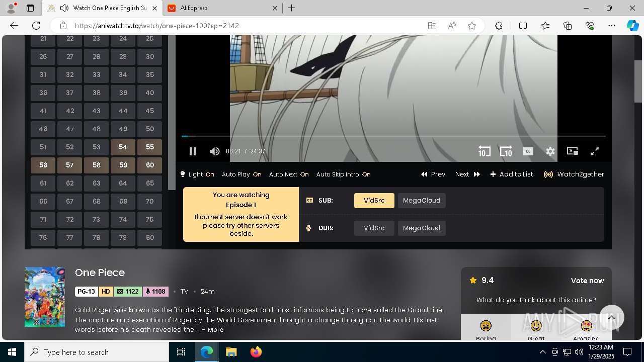Toggle split screen view
Viewport: 644px width, 362px height.
coord(523,26)
